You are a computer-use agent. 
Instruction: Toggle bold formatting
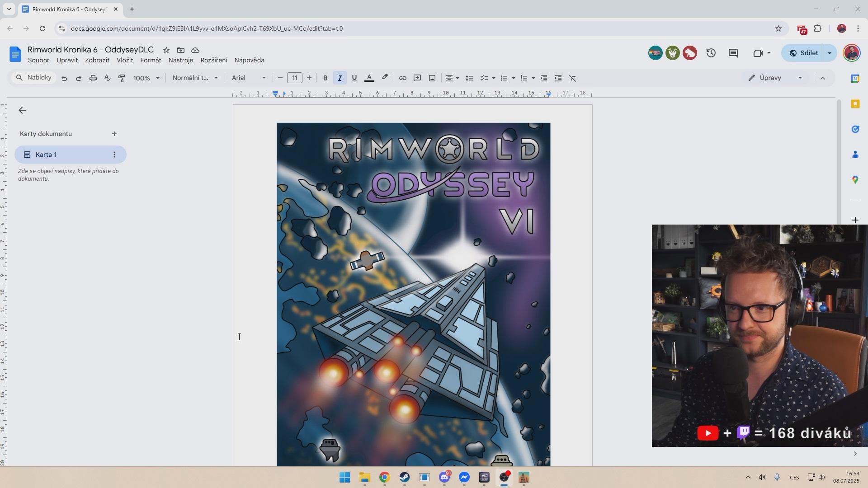point(325,78)
